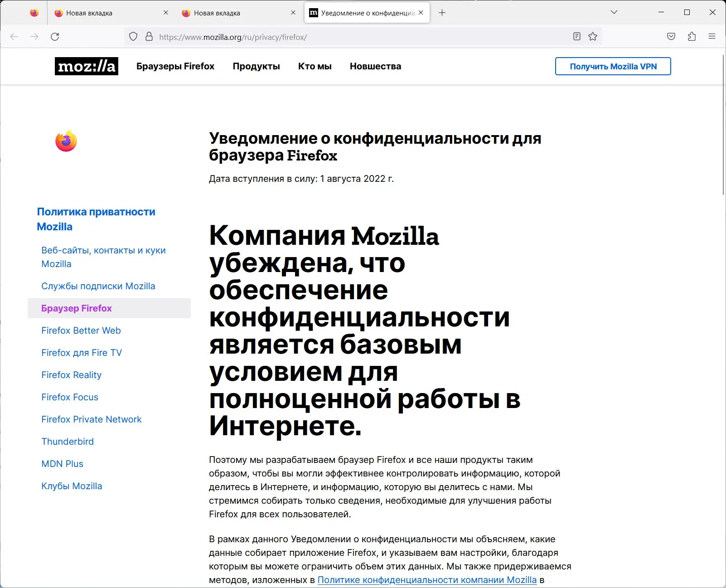
Task: Open the extensions puzzle-piece icon
Action: click(691, 36)
